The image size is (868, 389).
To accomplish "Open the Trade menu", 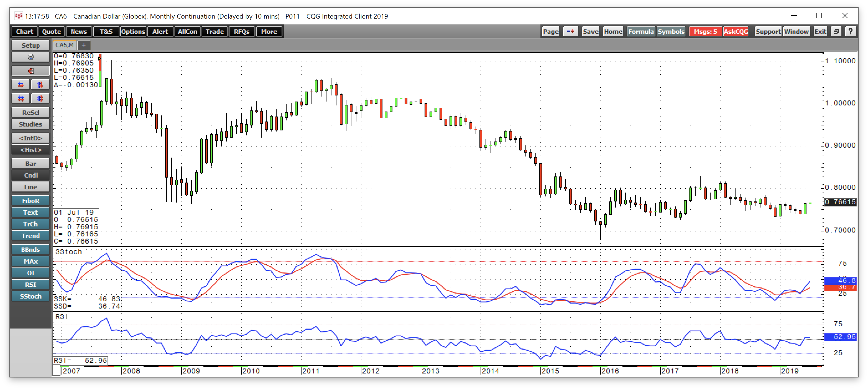I will [x=215, y=31].
